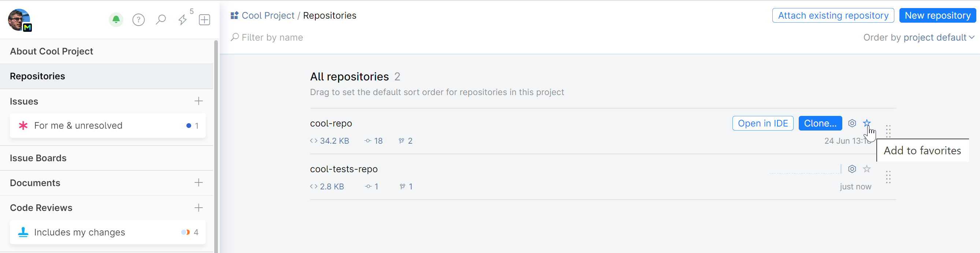Click the plus next to Documents
The image size is (980, 253).
(x=198, y=183)
